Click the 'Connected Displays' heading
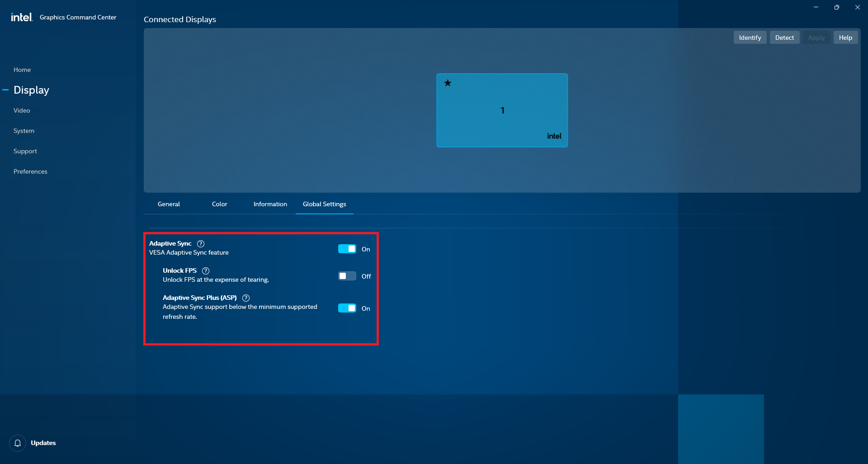This screenshot has width=868, height=464. [180, 19]
